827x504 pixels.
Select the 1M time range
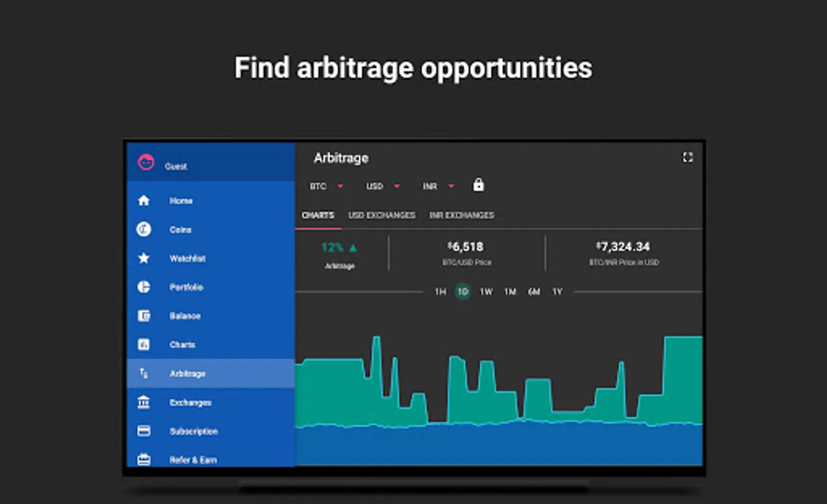(x=510, y=291)
